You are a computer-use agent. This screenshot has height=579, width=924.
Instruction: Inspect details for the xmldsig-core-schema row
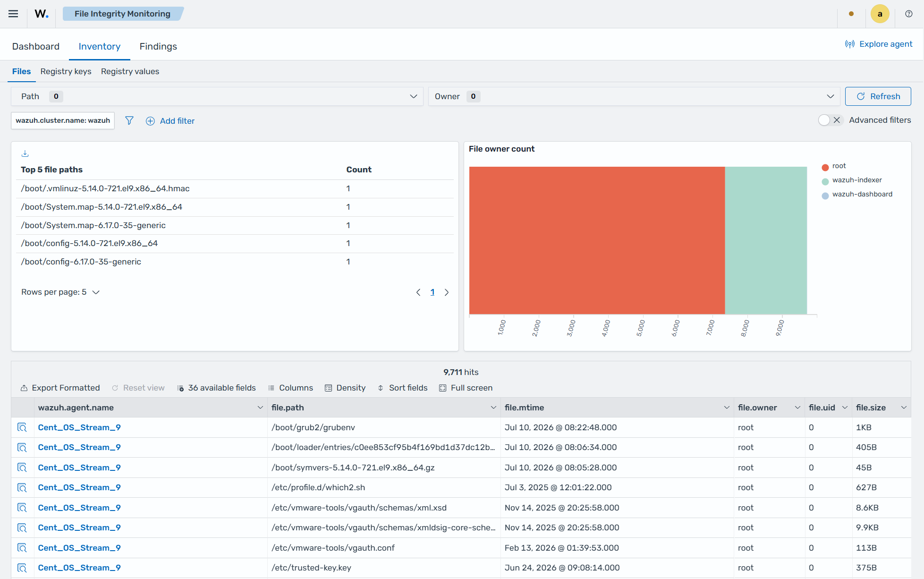point(22,528)
